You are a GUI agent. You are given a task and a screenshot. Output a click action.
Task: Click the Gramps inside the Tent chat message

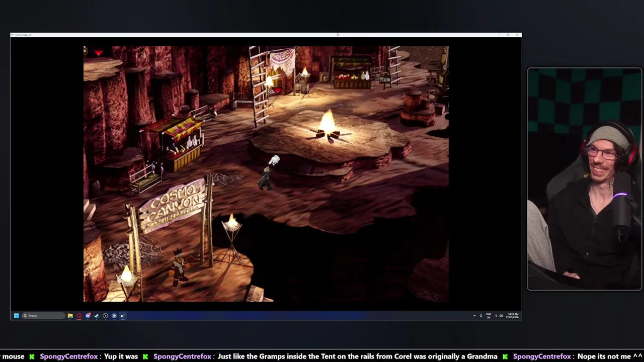coord(358,356)
